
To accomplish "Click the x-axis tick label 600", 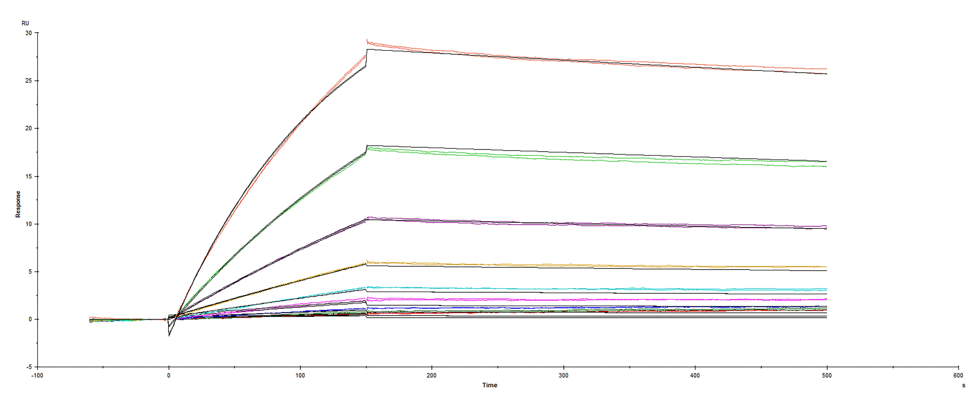I will coord(958,376).
